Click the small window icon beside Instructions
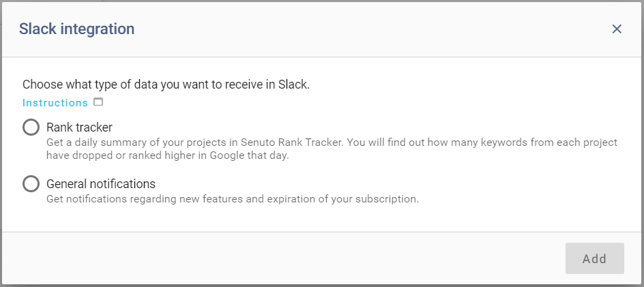This screenshot has width=644, height=287. (x=98, y=102)
